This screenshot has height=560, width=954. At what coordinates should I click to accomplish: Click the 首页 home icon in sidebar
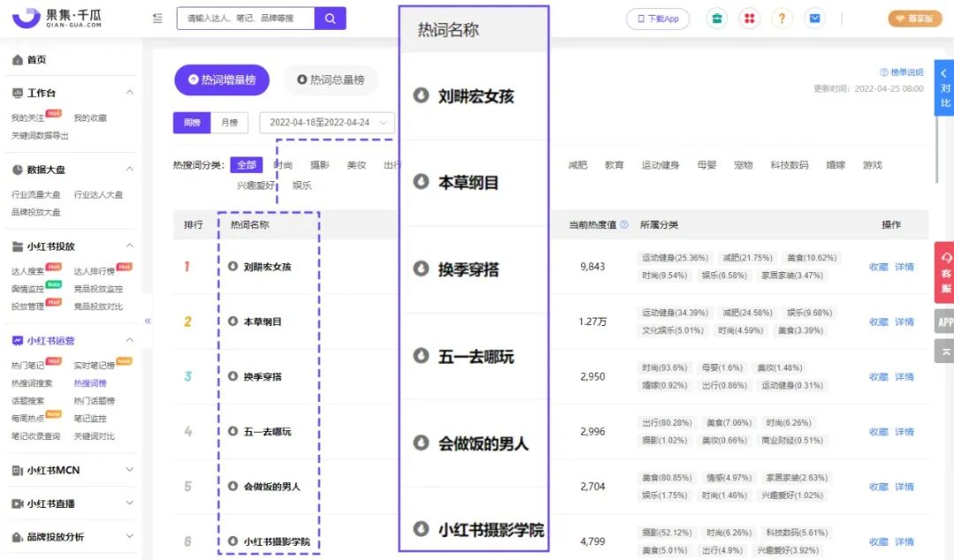pyautogui.click(x=18, y=60)
